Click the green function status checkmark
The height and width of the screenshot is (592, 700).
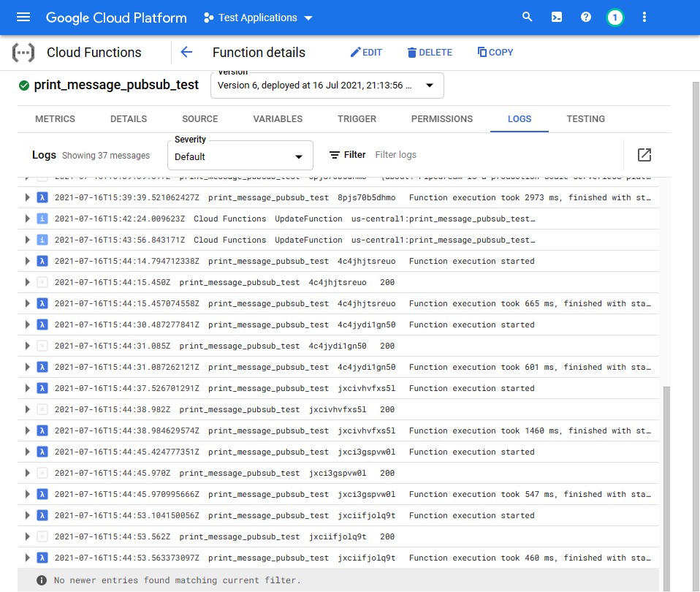(x=23, y=85)
